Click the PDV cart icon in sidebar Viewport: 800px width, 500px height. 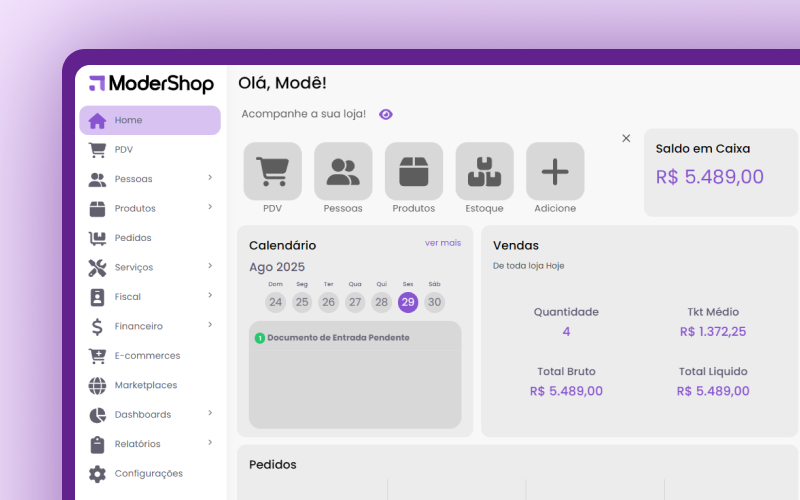coord(97,150)
